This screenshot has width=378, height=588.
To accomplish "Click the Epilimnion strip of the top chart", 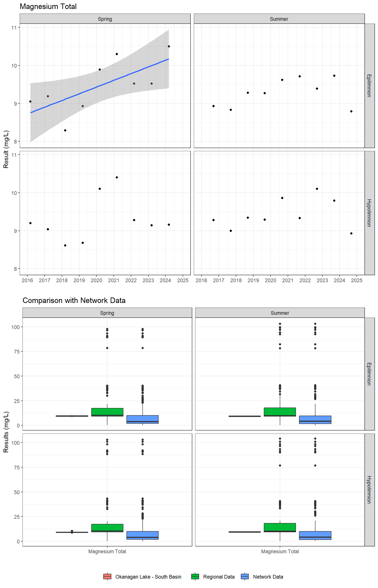I will [369, 86].
